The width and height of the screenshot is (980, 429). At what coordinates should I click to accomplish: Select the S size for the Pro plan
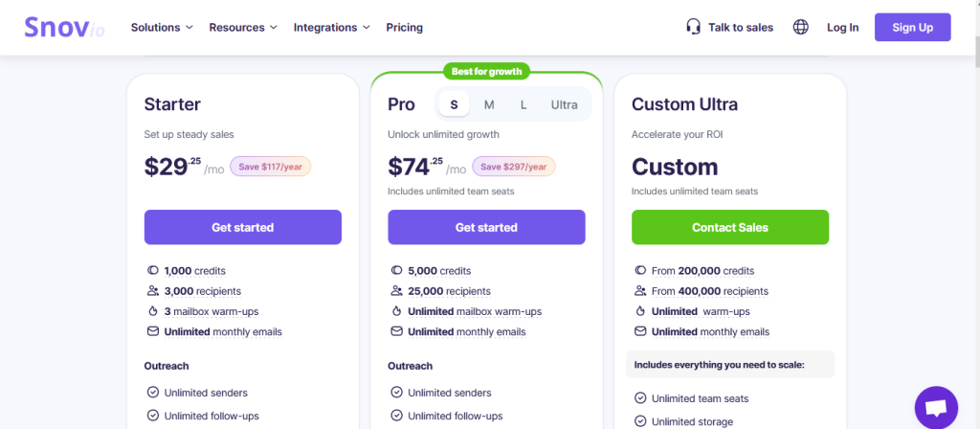[454, 104]
